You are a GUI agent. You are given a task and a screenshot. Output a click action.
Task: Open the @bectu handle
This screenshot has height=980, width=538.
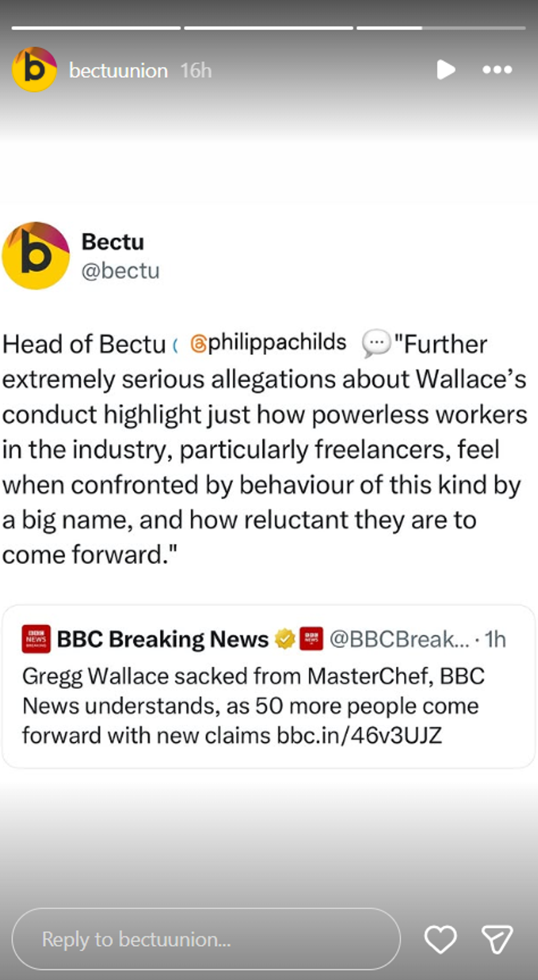click(120, 271)
